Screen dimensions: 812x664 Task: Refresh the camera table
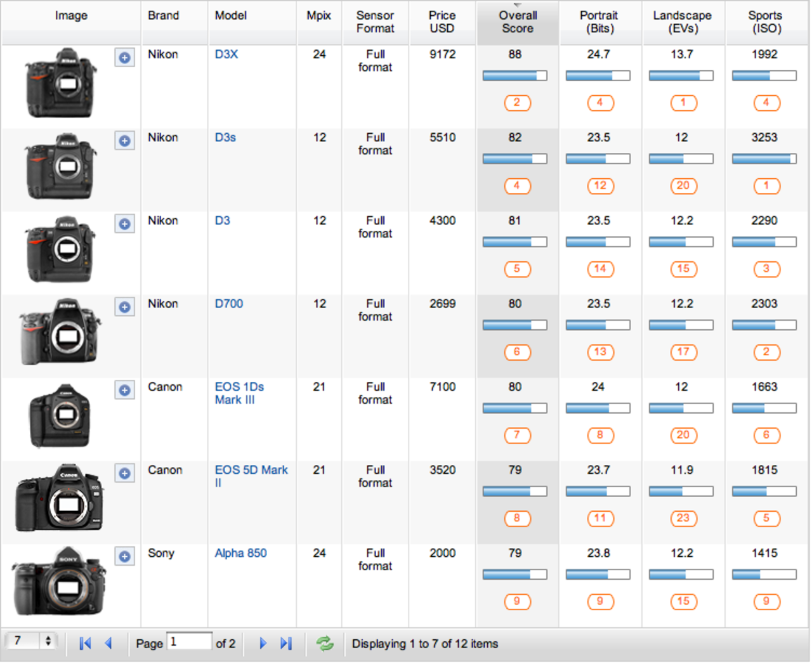[325, 644]
